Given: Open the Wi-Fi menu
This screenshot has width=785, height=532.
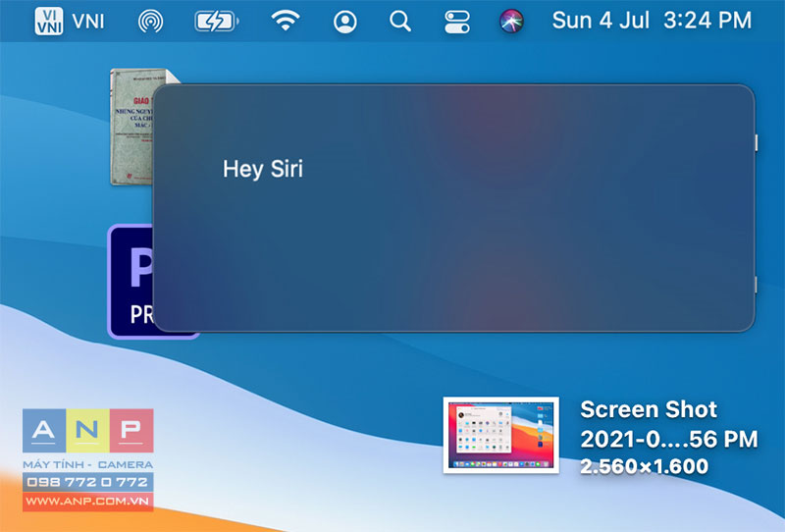Looking at the screenshot, I should coord(286,21).
